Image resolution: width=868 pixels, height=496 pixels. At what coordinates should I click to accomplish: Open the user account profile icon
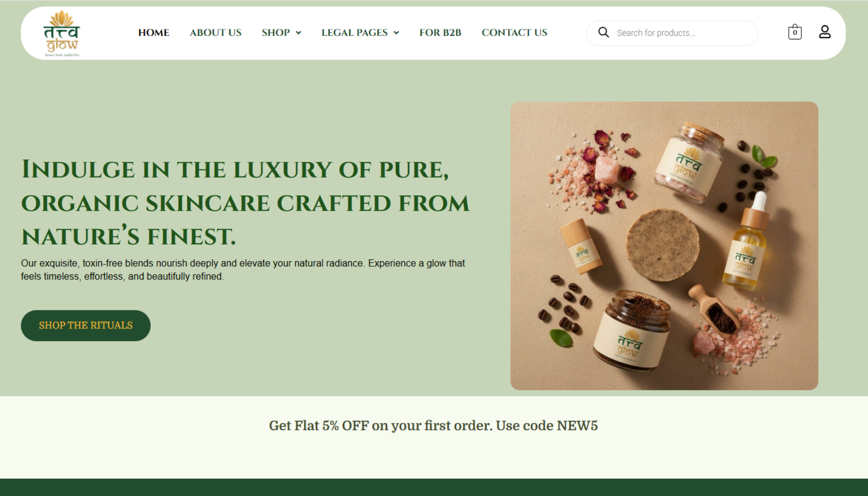coord(825,33)
